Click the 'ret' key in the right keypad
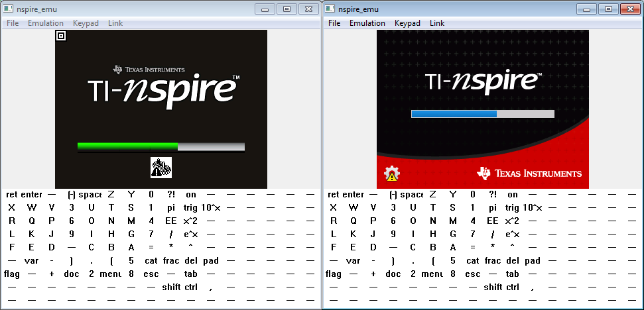 (x=333, y=195)
